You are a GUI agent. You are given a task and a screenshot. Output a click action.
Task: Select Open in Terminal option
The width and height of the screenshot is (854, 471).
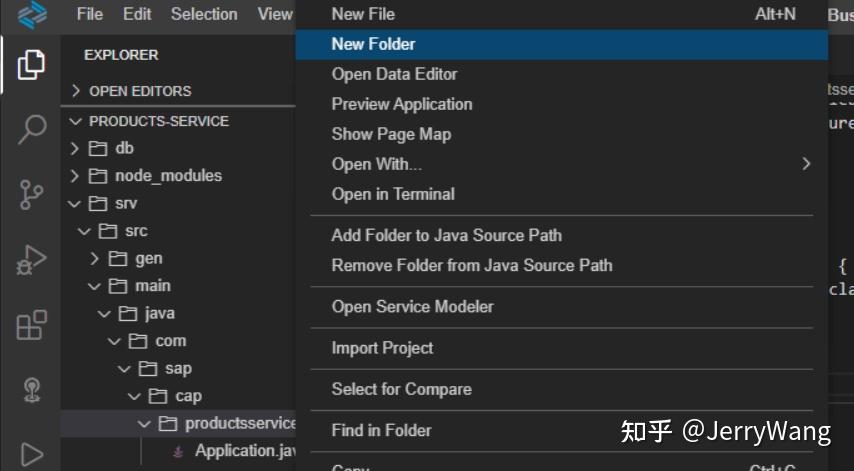393,194
